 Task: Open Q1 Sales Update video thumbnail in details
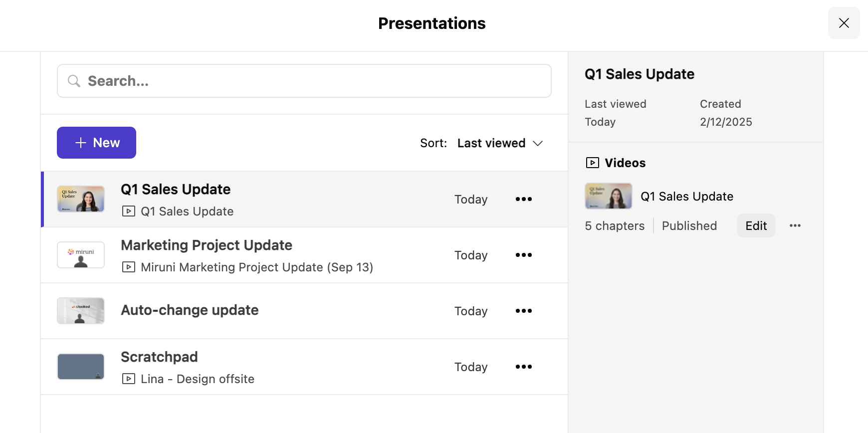[608, 196]
